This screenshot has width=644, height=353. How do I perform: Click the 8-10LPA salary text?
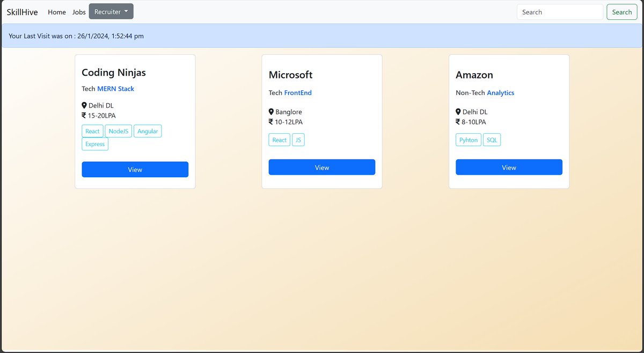tap(474, 122)
